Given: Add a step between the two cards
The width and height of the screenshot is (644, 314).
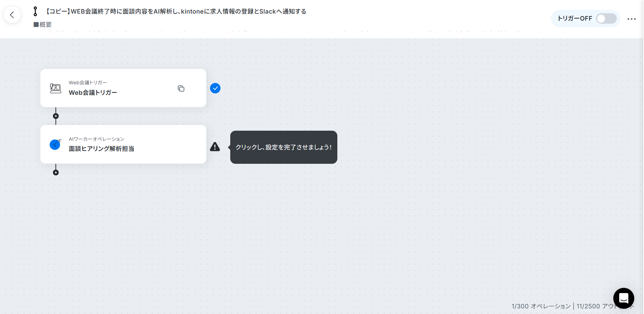Looking at the screenshot, I should click(x=56, y=116).
